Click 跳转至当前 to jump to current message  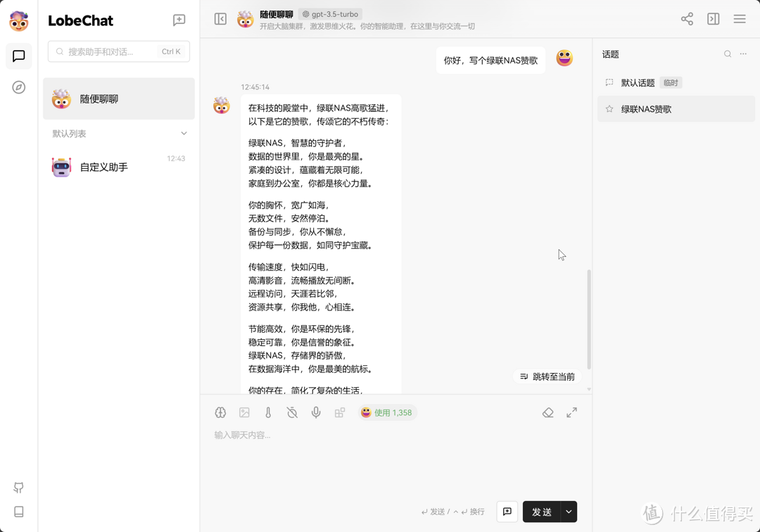[549, 376]
